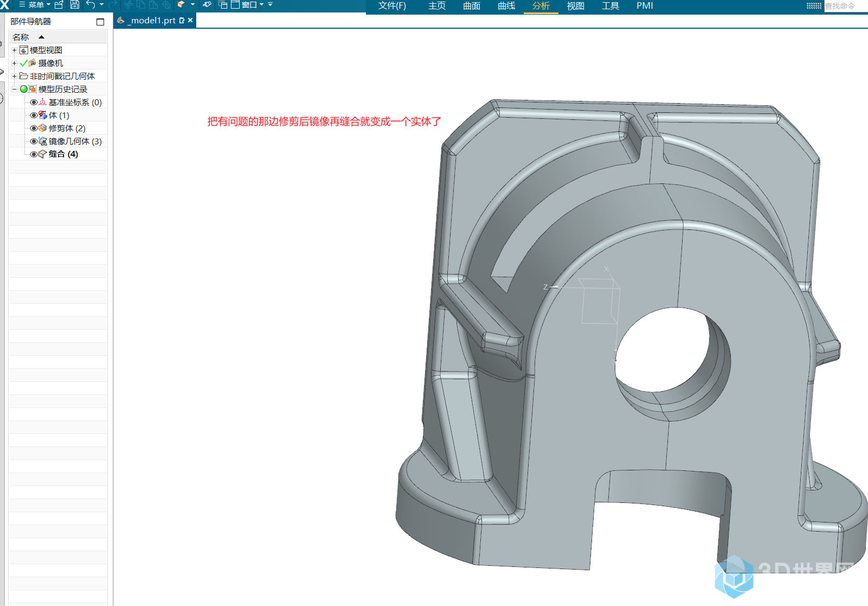868x606 pixels.
Task: Open the Undo history dropdown arrow
Action: click(x=101, y=5)
